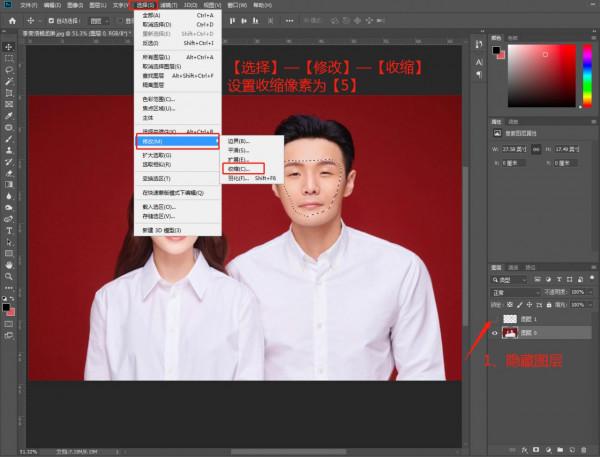The height and width of the screenshot is (457, 600).
Task: Open the Character panel icon in dock
Action: tap(479, 62)
